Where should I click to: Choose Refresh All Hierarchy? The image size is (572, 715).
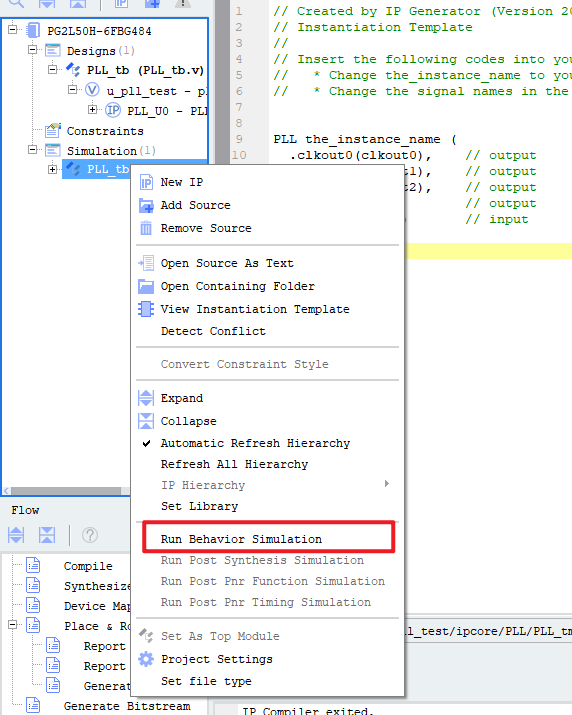tap(268, 464)
